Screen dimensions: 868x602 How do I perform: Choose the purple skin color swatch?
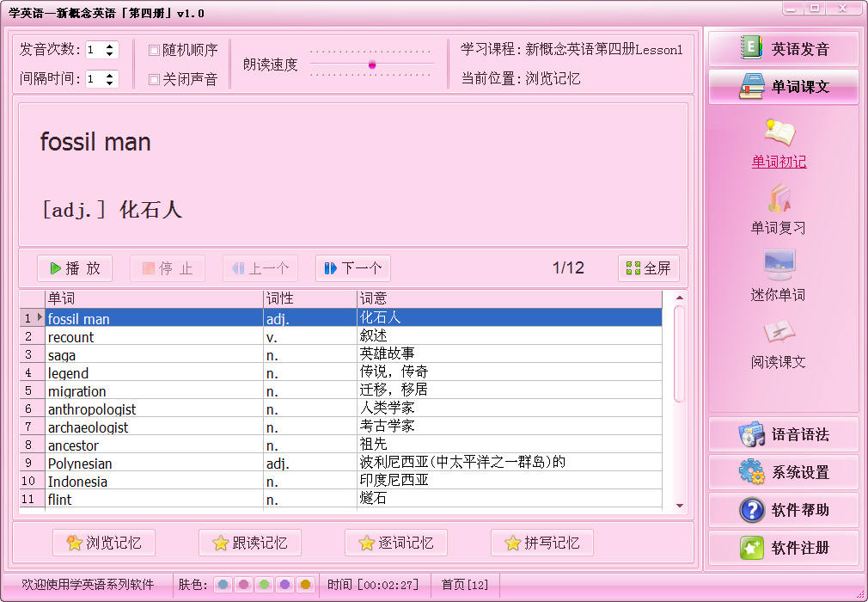(284, 585)
